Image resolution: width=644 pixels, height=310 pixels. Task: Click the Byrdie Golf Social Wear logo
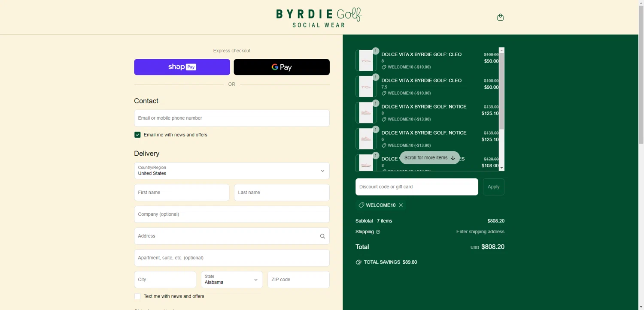point(319,17)
